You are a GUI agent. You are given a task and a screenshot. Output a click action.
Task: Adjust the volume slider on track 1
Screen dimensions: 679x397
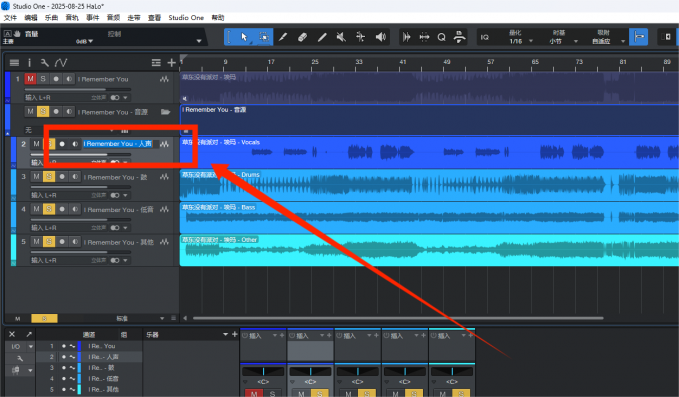click(78, 90)
